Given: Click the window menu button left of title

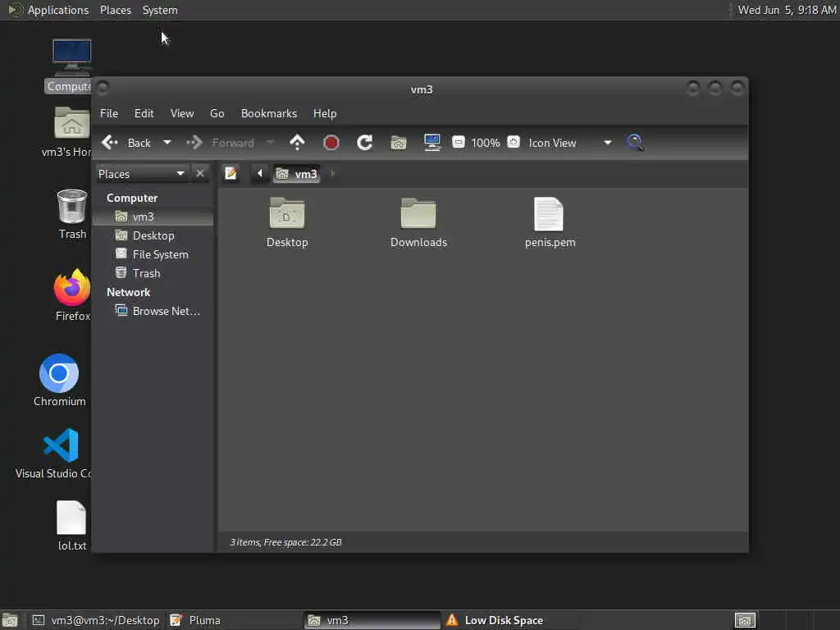Looking at the screenshot, I should [x=103, y=87].
